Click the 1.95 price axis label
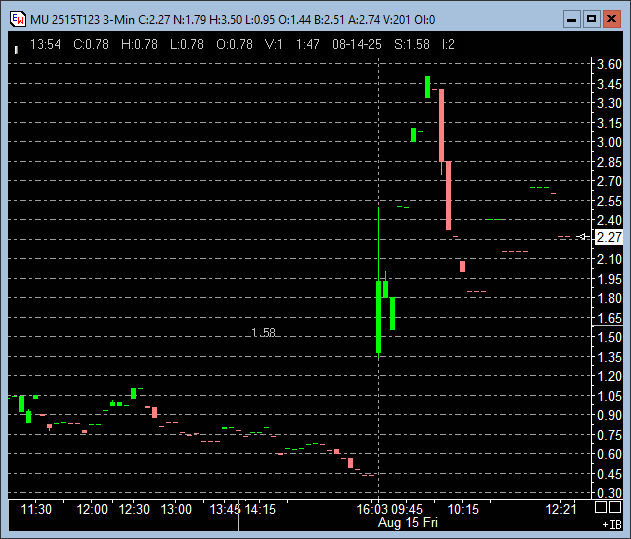 pos(609,279)
